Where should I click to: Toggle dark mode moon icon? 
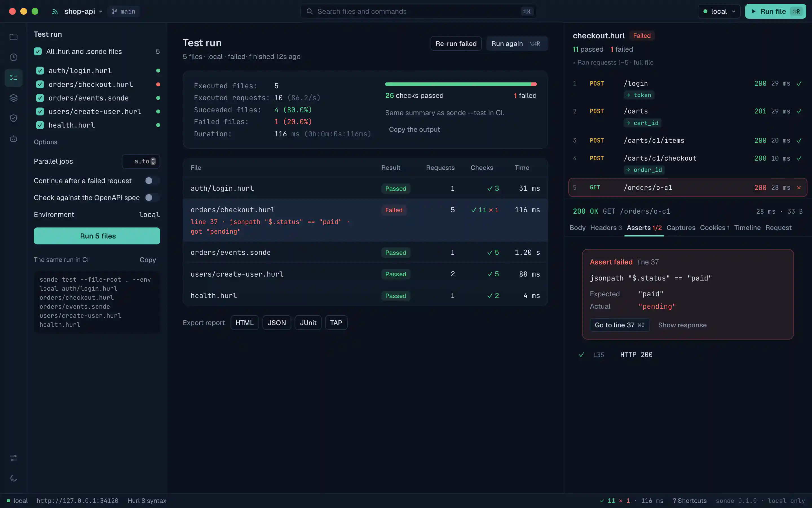pyautogui.click(x=14, y=478)
